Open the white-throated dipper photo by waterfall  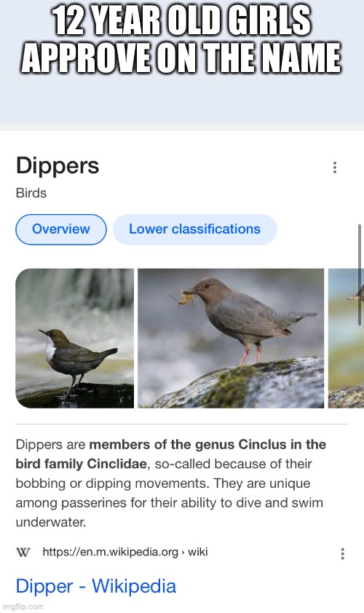click(75, 338)
